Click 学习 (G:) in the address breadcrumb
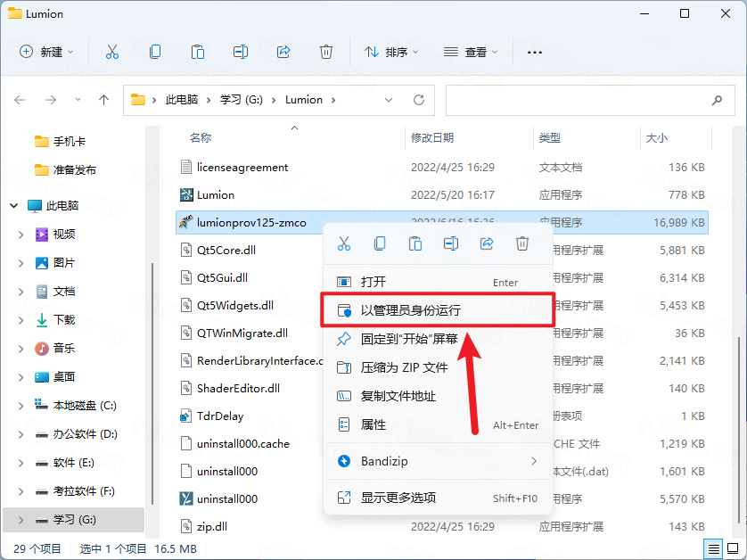The image size is (747, 560). coord(241,100)
